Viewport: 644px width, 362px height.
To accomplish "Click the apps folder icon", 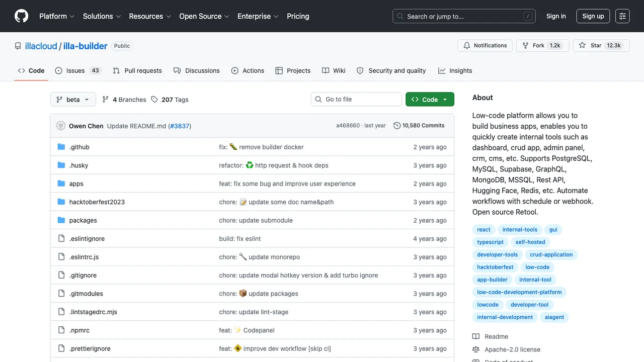I will coord(61,184).
